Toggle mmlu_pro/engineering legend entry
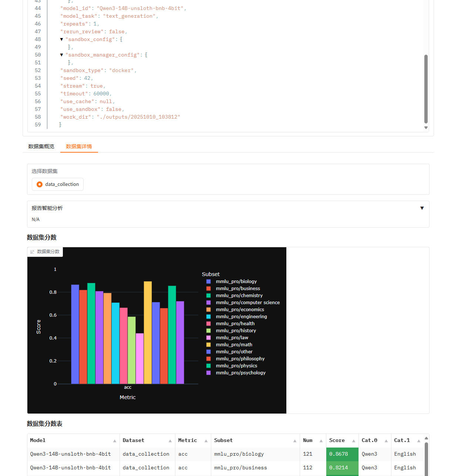468x476 pixels. click(241, 316)
